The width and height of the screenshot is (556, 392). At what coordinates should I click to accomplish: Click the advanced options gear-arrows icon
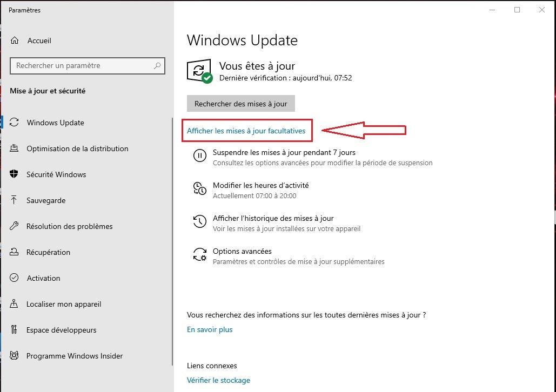tap(199, 254)
